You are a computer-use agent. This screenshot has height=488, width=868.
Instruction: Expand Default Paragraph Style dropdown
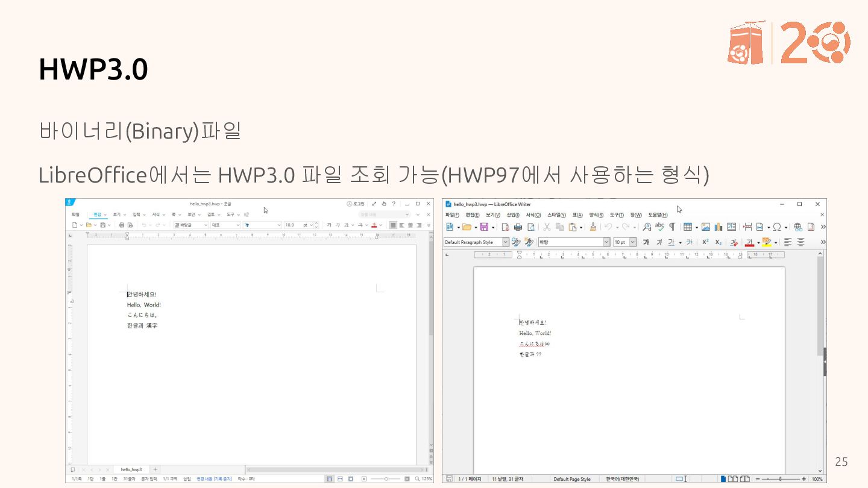pos(505,242)
